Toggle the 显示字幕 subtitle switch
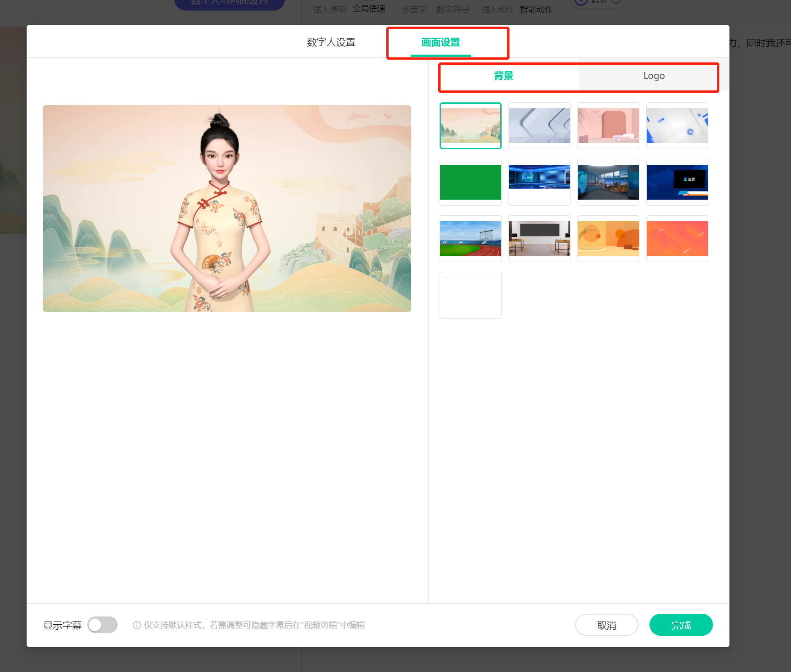 point(102,625)
